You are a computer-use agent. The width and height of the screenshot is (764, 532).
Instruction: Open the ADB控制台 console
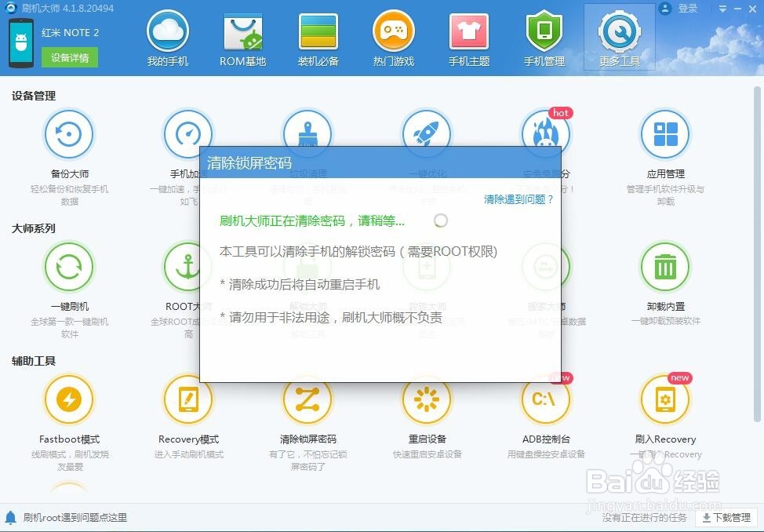point(546,400)
